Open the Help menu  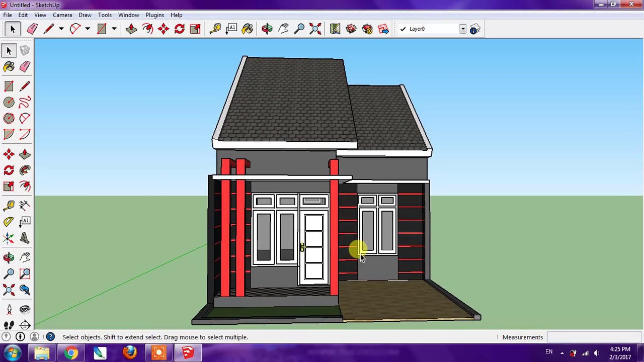click(x=176, y=15)
